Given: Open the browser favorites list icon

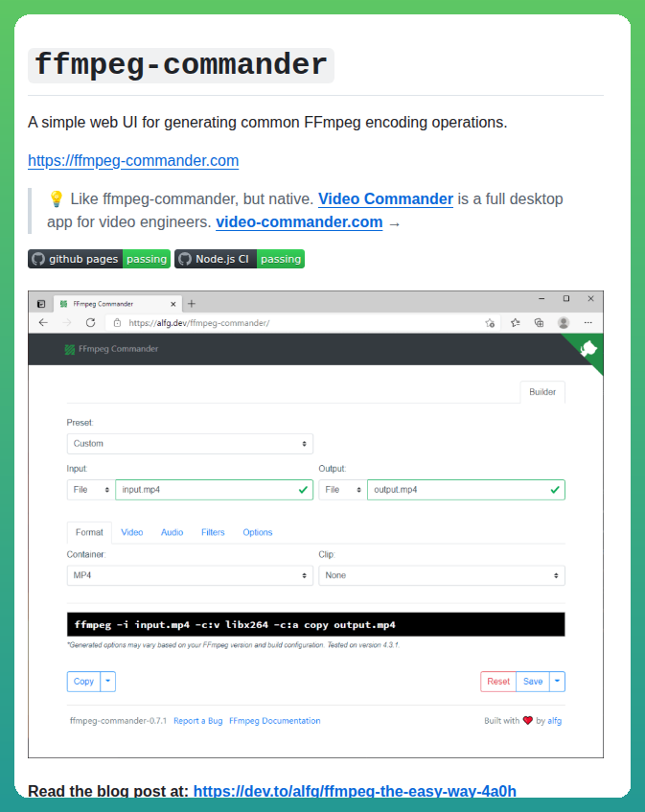Looking at the screenshot, I should (x=515, y=323).
